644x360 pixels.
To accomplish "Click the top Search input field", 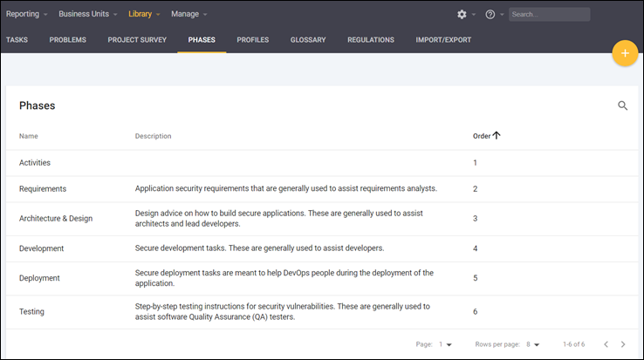I will click(x=549, y=15).
